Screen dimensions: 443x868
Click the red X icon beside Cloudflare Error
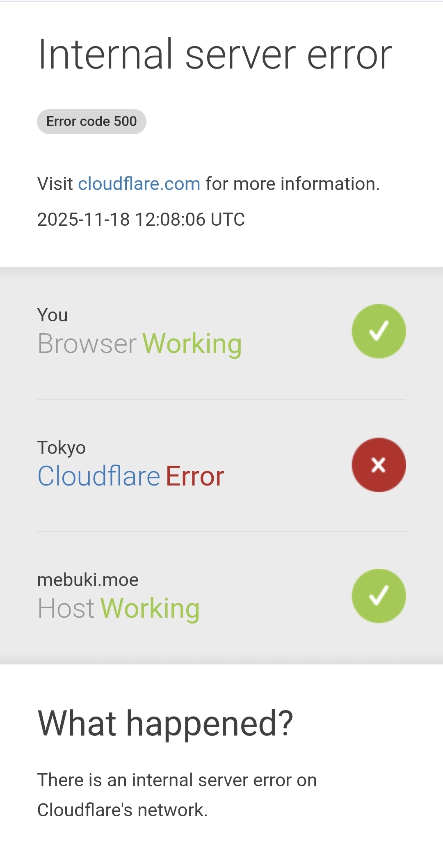379,465
